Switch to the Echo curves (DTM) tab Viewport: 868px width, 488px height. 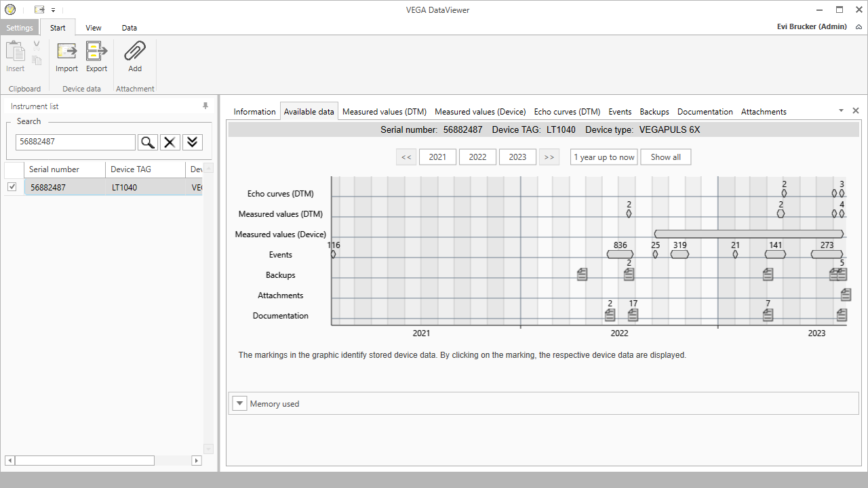point(567,112)
